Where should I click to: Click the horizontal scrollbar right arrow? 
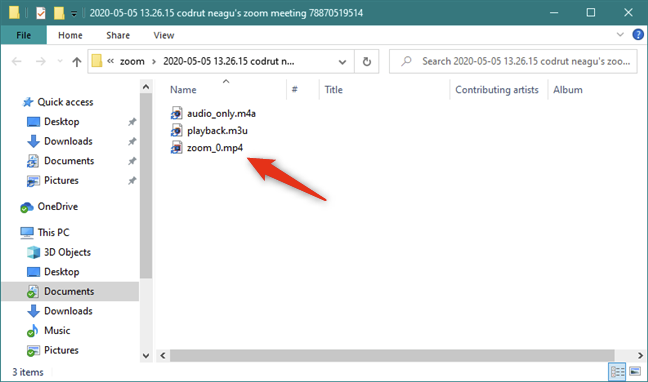pos(640,356)
